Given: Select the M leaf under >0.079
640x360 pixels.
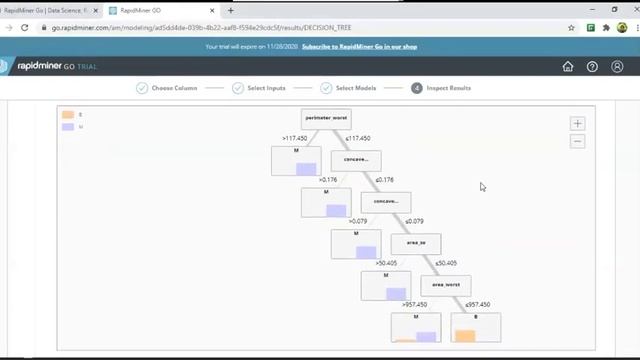Looking at the screenshot, I should [x=356, y=244].
